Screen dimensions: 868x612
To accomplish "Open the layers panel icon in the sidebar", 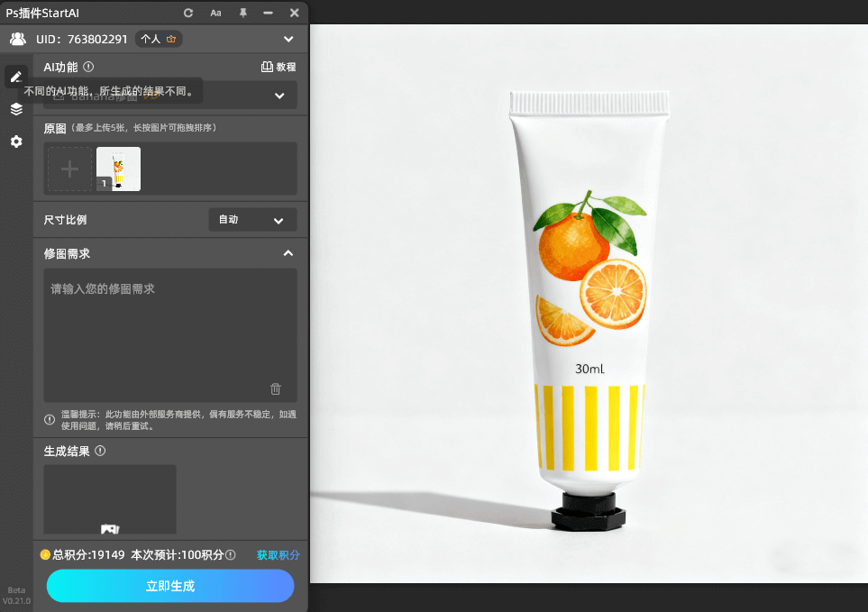I will (15, 109).
